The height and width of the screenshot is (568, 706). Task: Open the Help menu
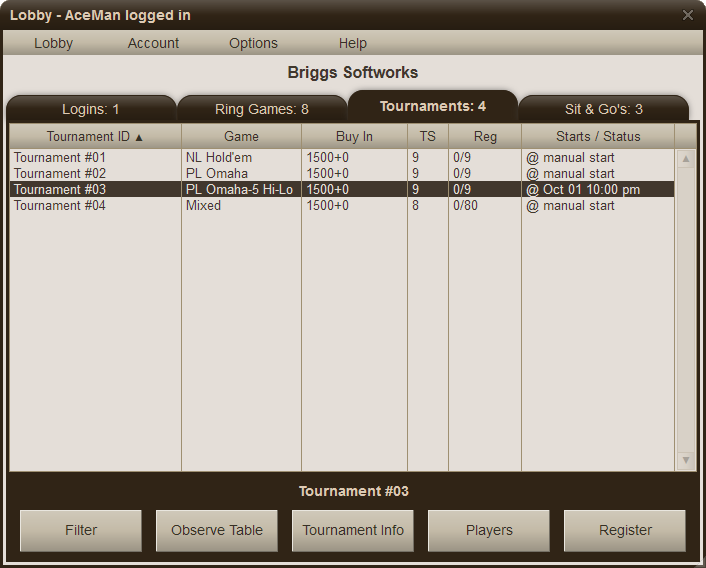[x=352, y=43]
